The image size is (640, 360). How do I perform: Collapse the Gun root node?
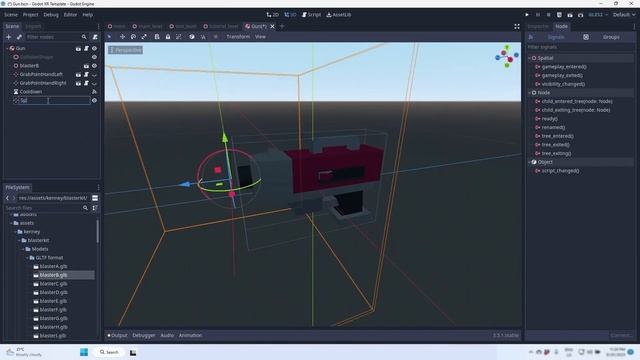point(7,48)
